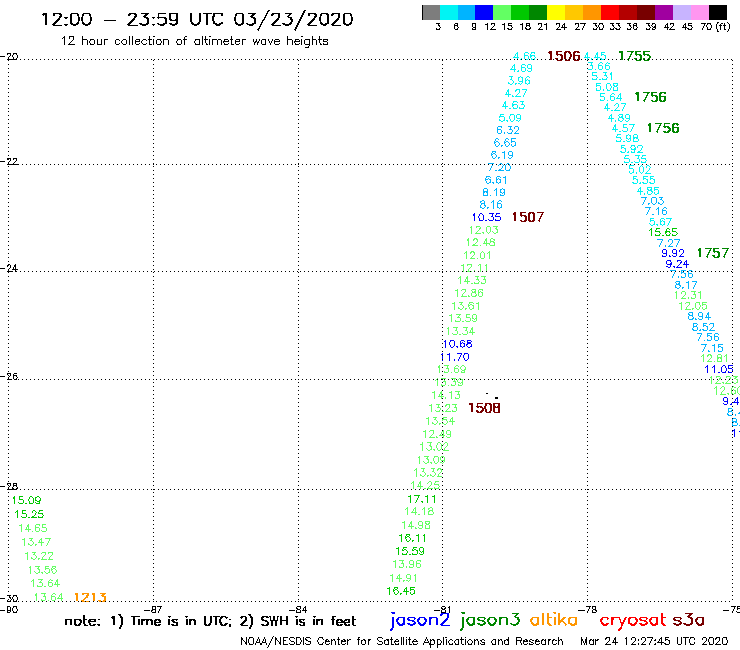Select the 10.68 wave height value

(457, 344)
